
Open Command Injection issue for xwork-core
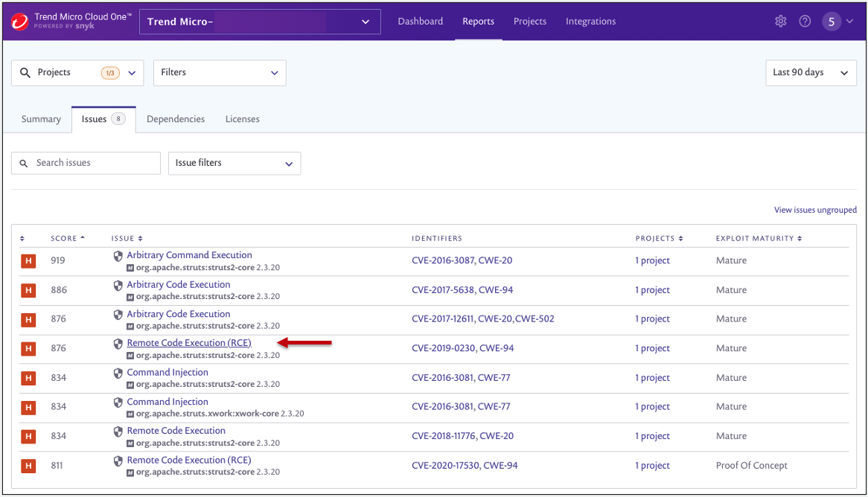tap(167, 402)
